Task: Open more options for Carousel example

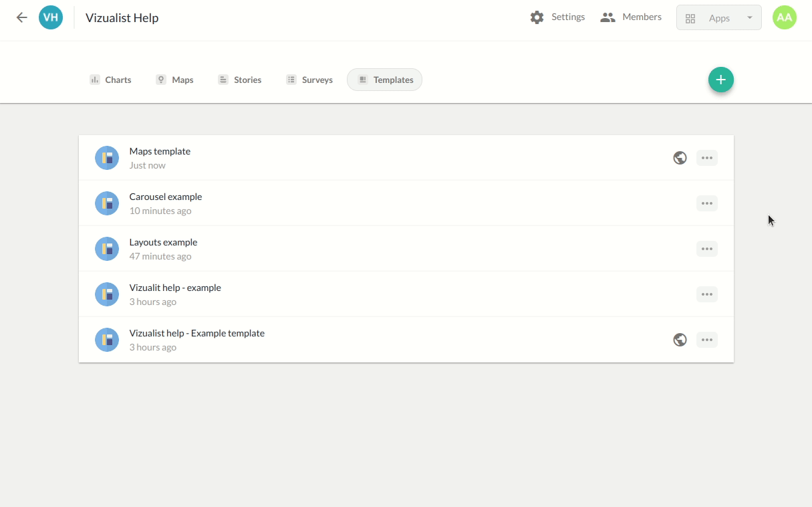Action: (706, 203)
